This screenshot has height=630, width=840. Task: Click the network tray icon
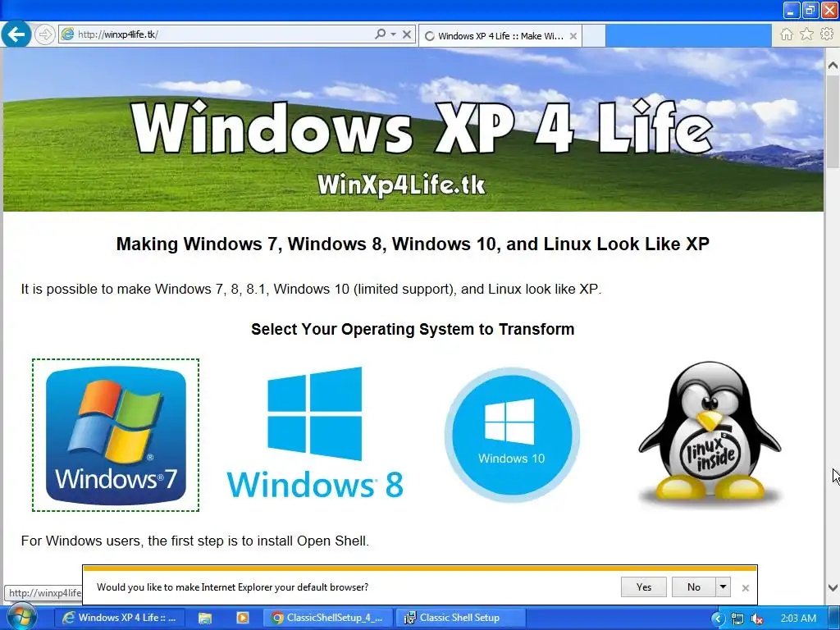click(x=737, y=619)
